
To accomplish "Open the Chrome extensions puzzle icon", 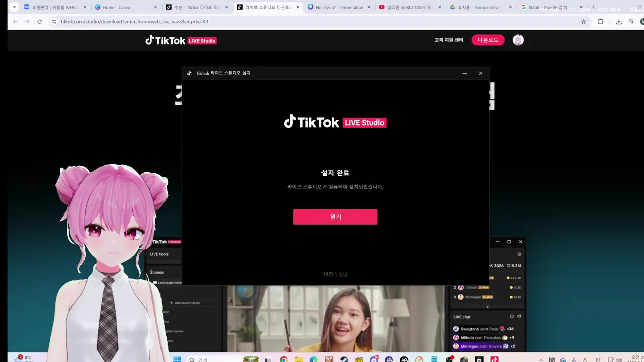I will (601, 22).
